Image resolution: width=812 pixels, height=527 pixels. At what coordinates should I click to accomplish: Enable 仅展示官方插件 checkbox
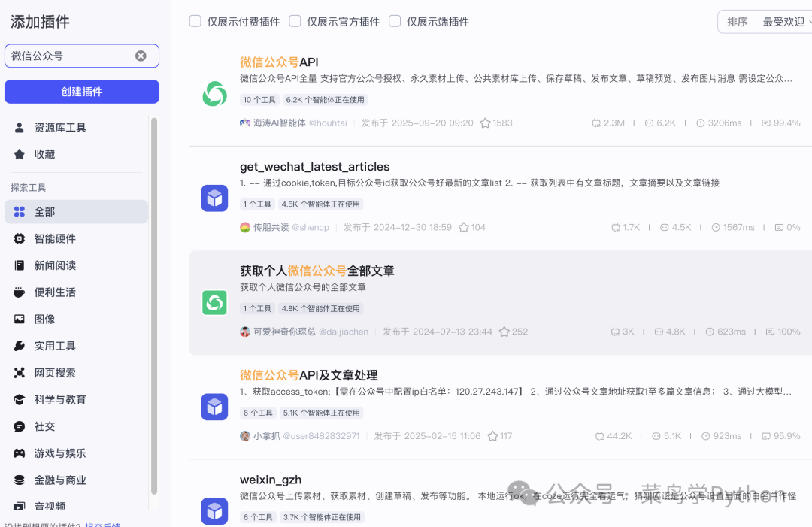tap(295, 21)
